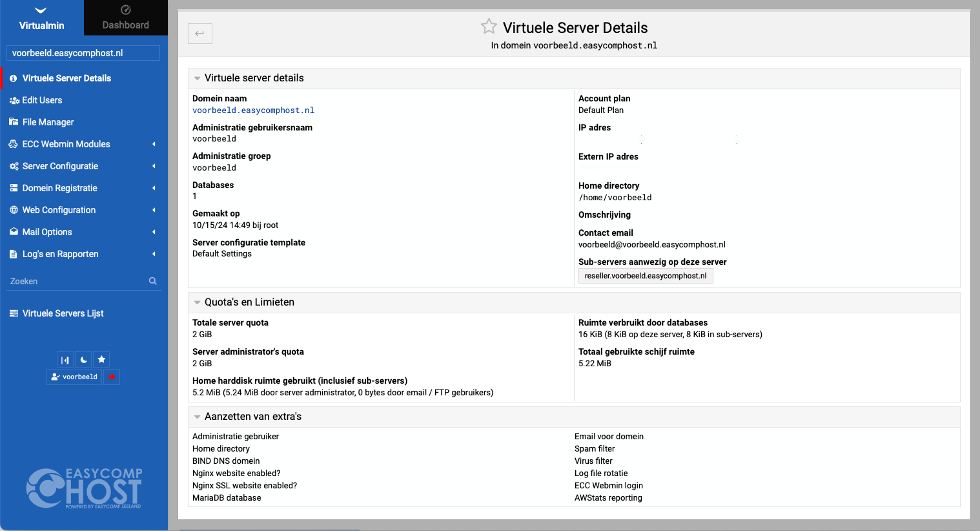
Task: Click the 'Nginx SSL website enabled?' text
Action: pyautogui.click(x=245, y=486)
